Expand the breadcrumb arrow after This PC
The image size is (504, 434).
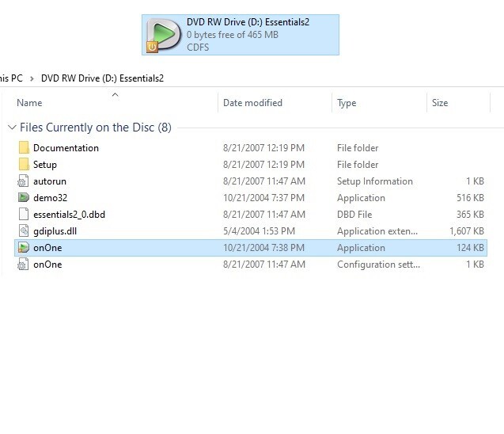click(x=32, y=78)
